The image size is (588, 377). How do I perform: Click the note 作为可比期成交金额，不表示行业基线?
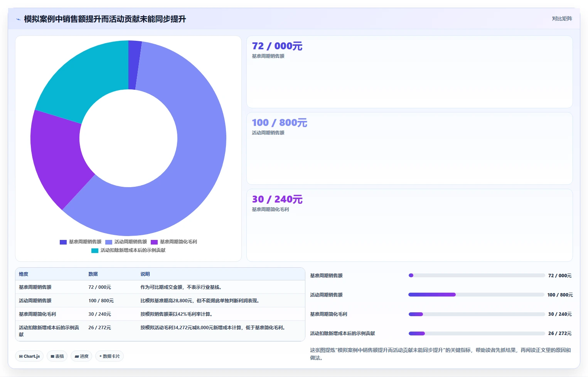[x=181, y=287]
